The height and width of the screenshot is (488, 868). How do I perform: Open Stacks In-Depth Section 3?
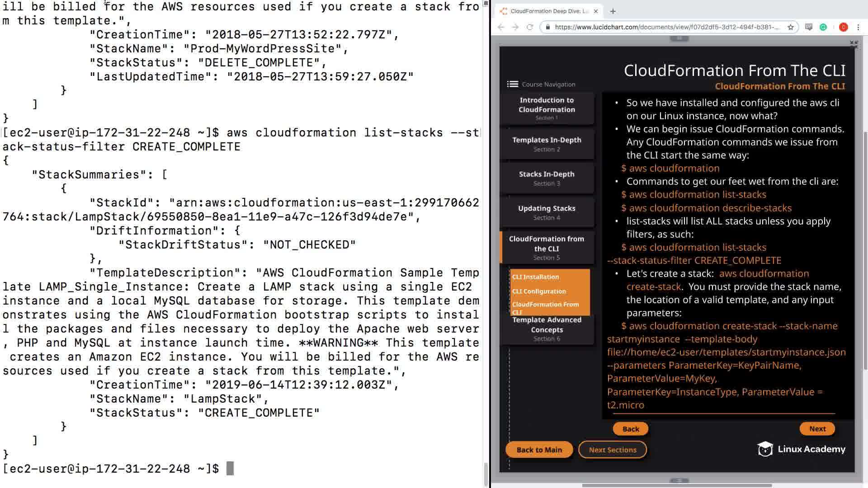(547, 178)
